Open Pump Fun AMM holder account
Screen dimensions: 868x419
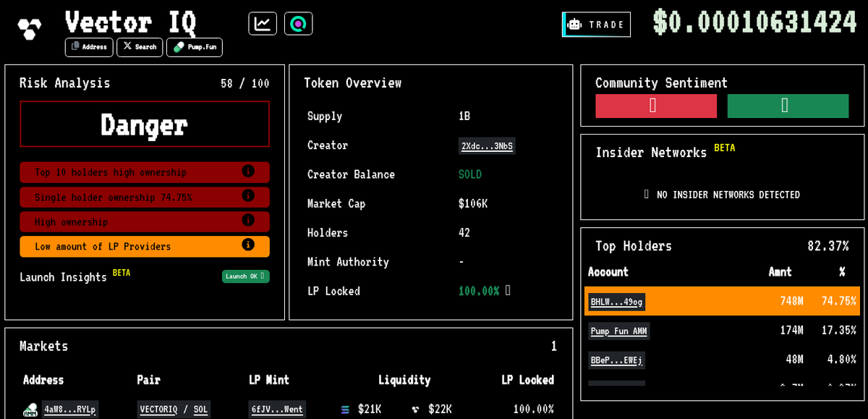point(618,331)
